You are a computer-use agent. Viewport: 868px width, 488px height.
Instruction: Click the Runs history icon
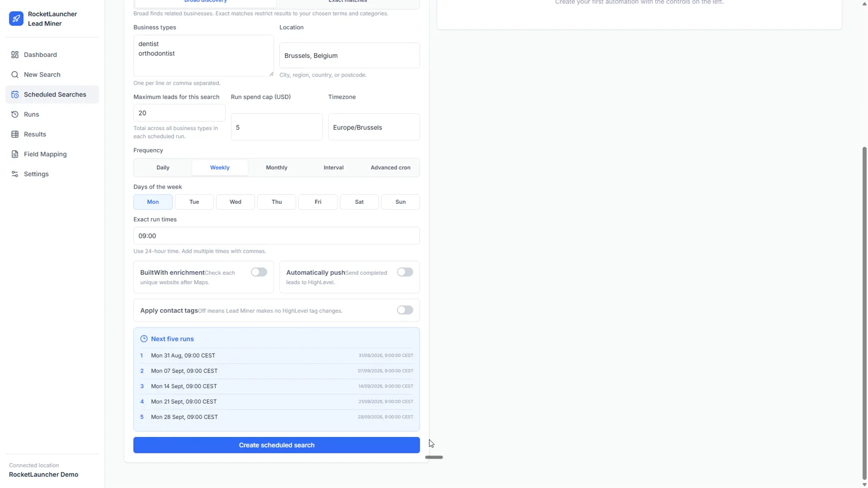tap(15, 114)
